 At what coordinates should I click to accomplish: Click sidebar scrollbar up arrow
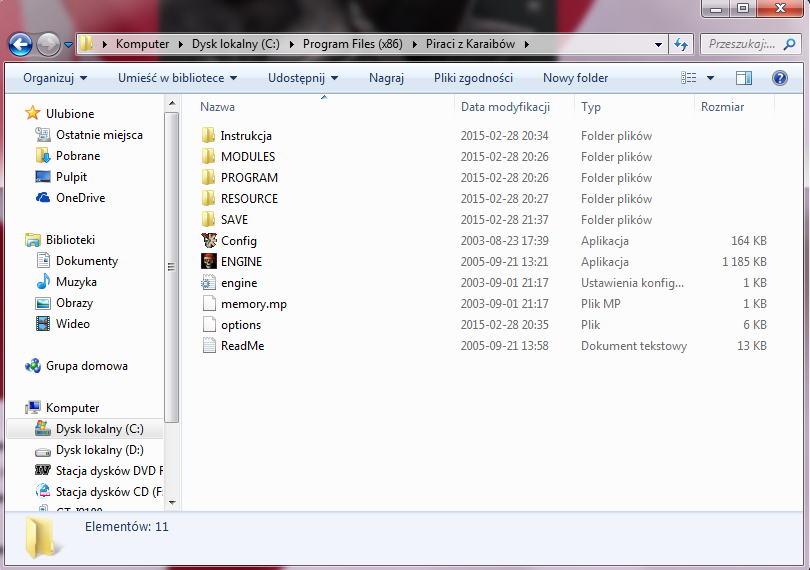pyautogui.click(x=172, y=103)
